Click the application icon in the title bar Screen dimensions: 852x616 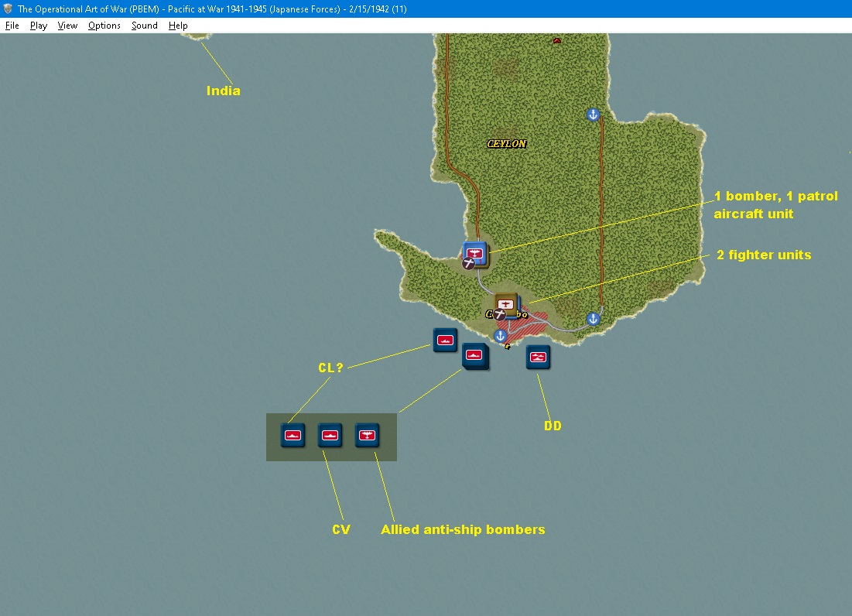pos(8,9)
